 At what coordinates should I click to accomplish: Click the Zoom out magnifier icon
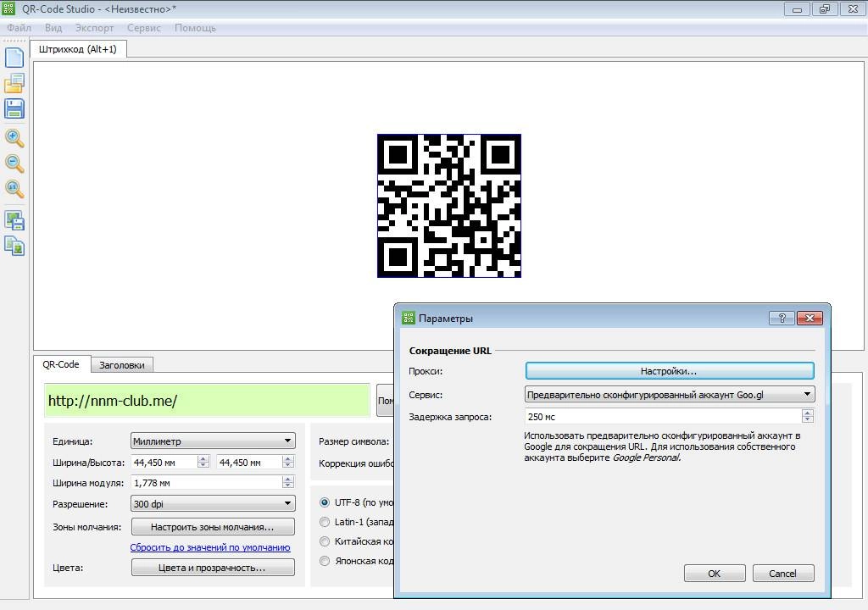(14, 164)
